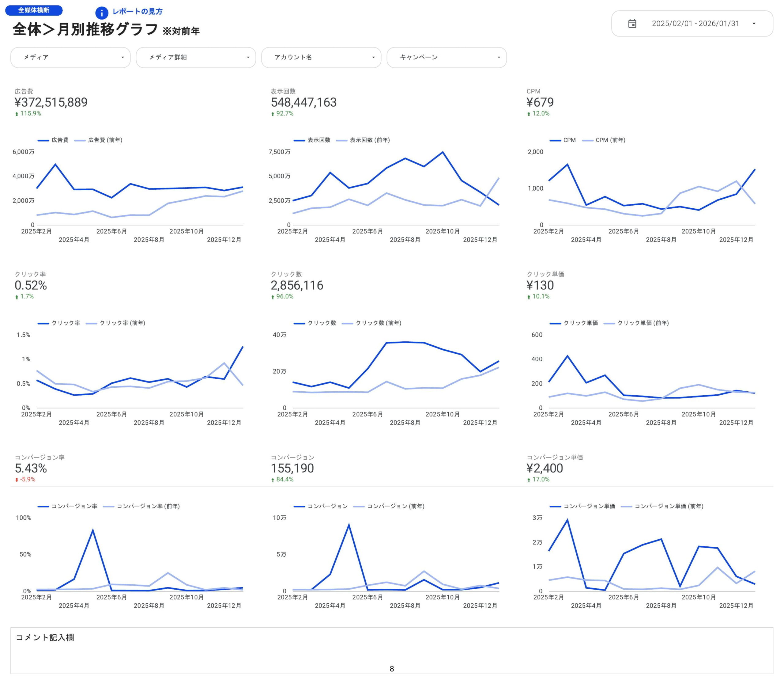Click the blue info icon
The image size is (784, 680).
(101, 13)
